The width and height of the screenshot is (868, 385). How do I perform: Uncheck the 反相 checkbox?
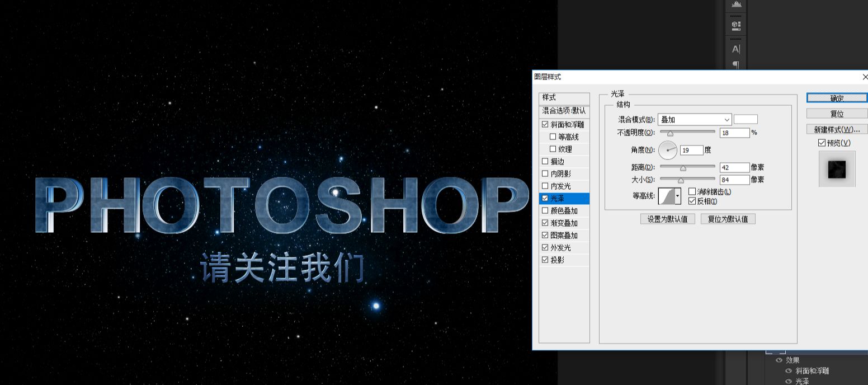(x=692, y=201)
